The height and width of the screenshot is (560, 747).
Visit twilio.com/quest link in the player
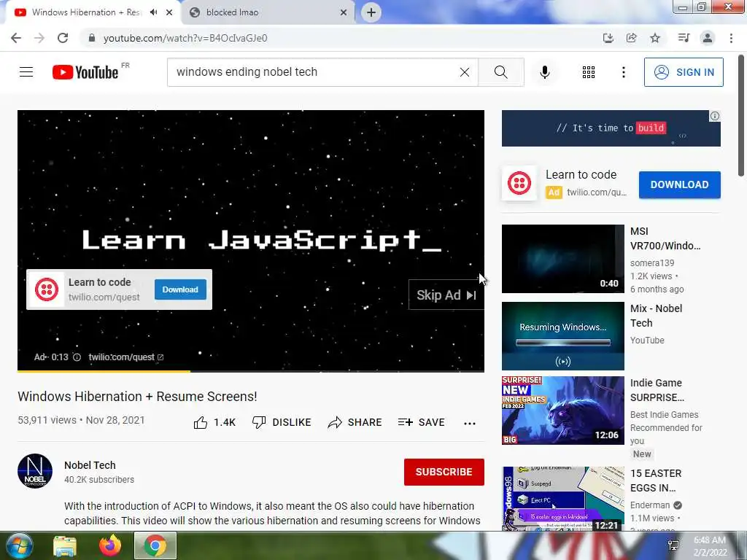[126, 357]
